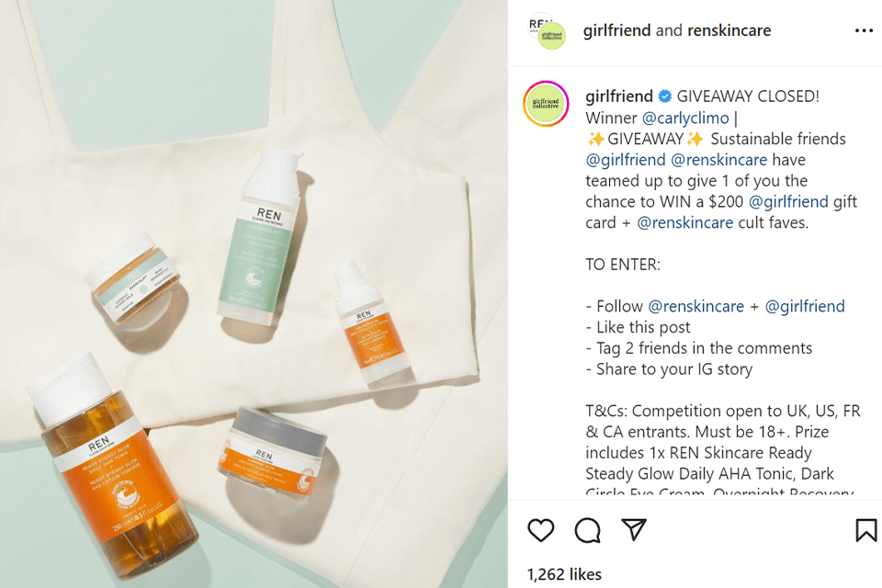Open comments with the speech bubble icon
Image resolution: width=882 pixels, height=588 pixels.
pos(587,530)
